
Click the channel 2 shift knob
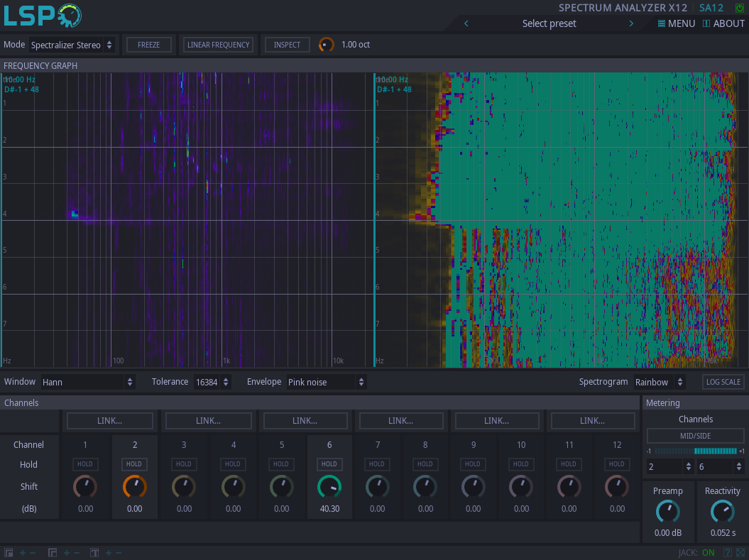[x=135, y=486]
